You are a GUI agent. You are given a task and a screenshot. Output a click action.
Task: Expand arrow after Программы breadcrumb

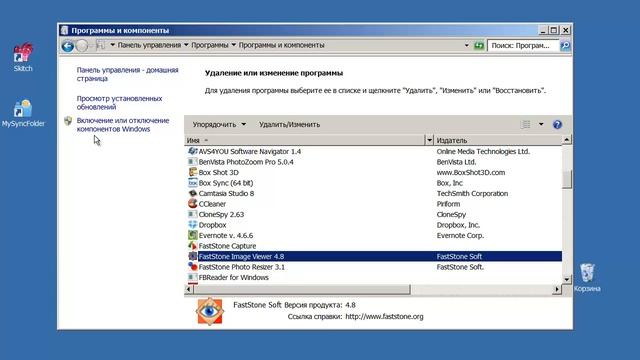click(x=233, y=45)
